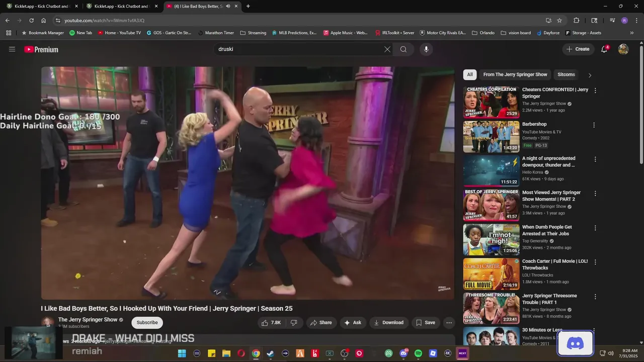
Task: Like the video with thumbs up
Action: pyautogui.click(x=271, y=323)
